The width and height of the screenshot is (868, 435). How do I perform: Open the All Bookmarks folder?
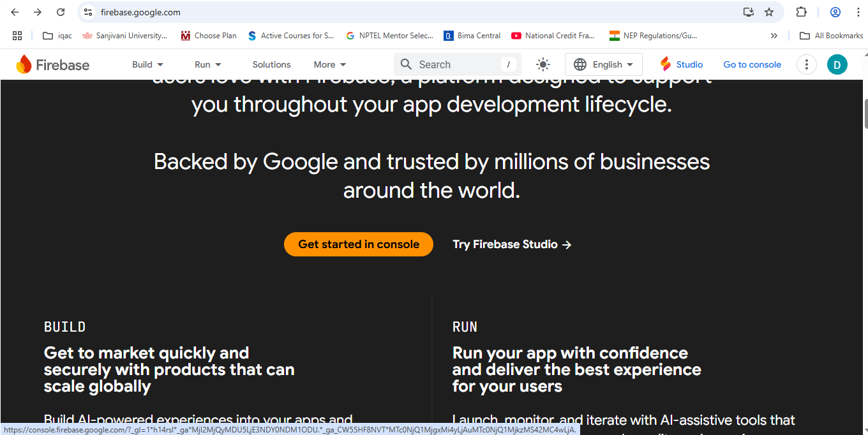tap(832, 36)
